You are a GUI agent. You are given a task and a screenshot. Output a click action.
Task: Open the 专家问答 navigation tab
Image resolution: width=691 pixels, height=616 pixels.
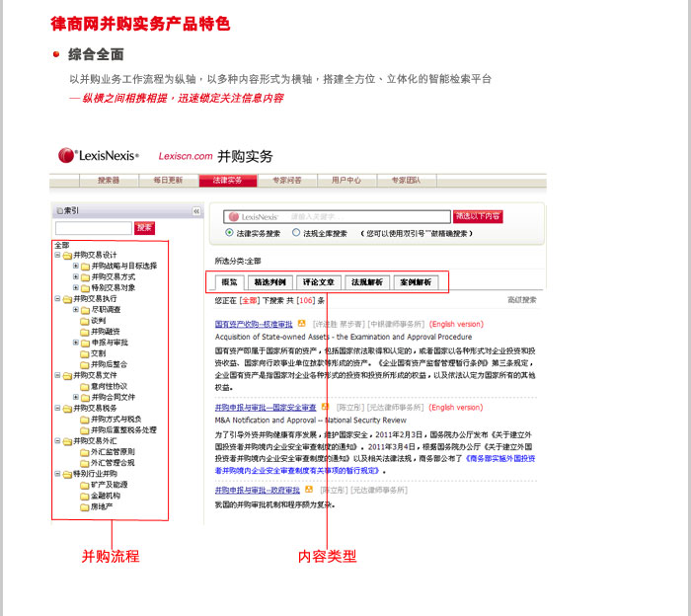pyautogui.click(x=287, y=181)
